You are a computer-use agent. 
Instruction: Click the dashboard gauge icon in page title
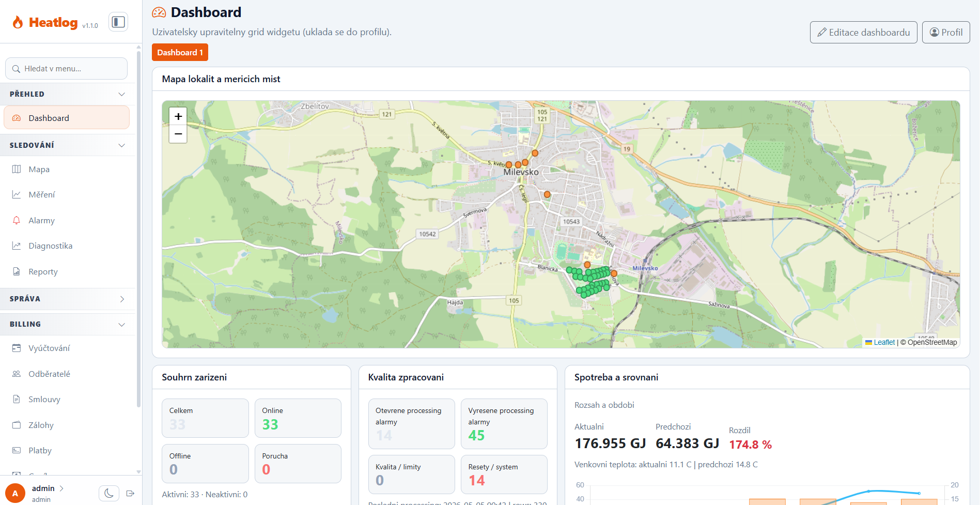[x=159, y=12]
